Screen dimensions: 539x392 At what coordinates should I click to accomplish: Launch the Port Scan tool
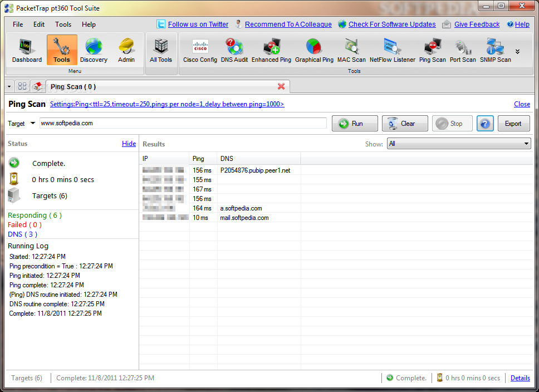click(463, 51)
